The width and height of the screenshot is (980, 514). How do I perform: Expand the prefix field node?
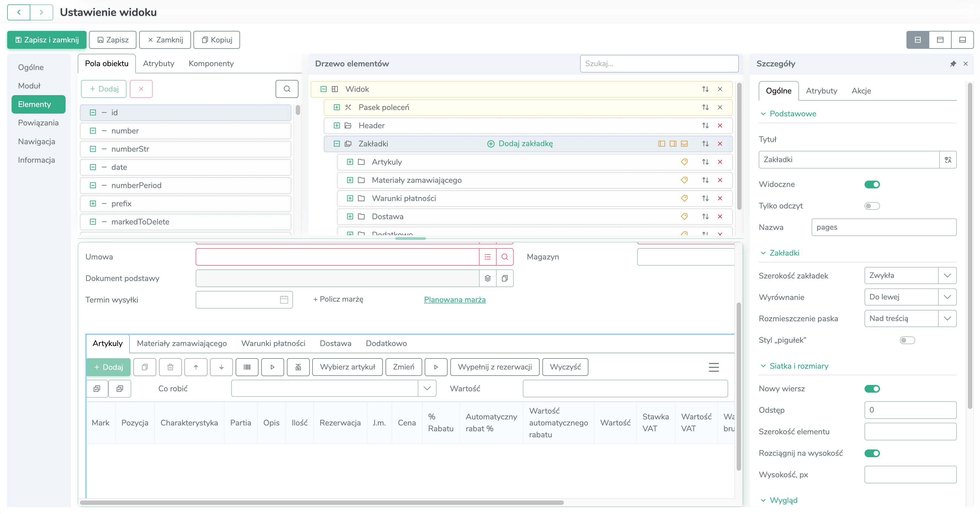click(92, 203)
